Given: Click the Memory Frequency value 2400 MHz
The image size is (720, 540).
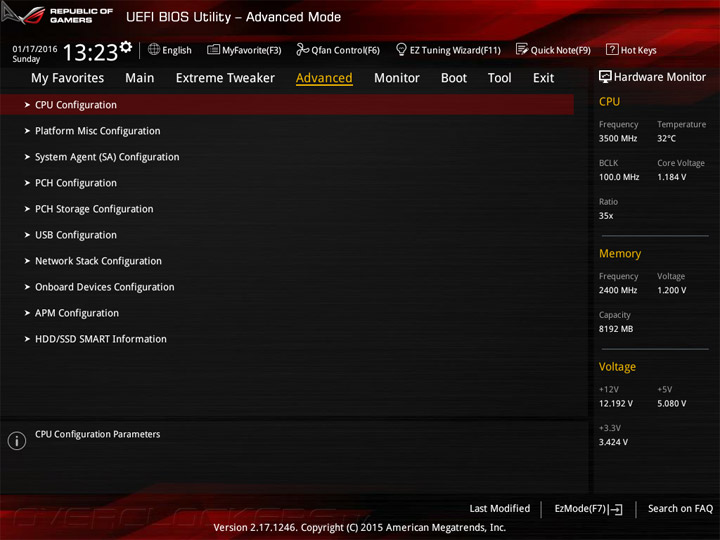Looking at the screenshot, I should [x=618, y=290].
